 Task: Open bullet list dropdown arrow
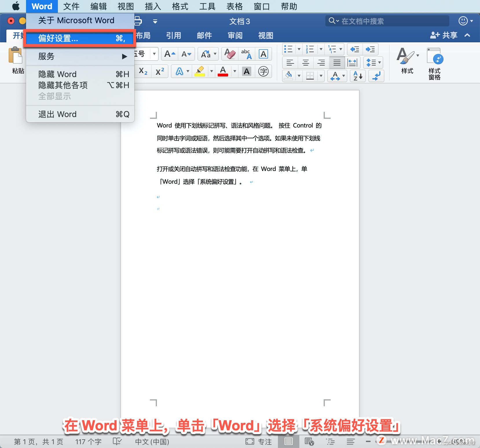click(x=299, y=49)
